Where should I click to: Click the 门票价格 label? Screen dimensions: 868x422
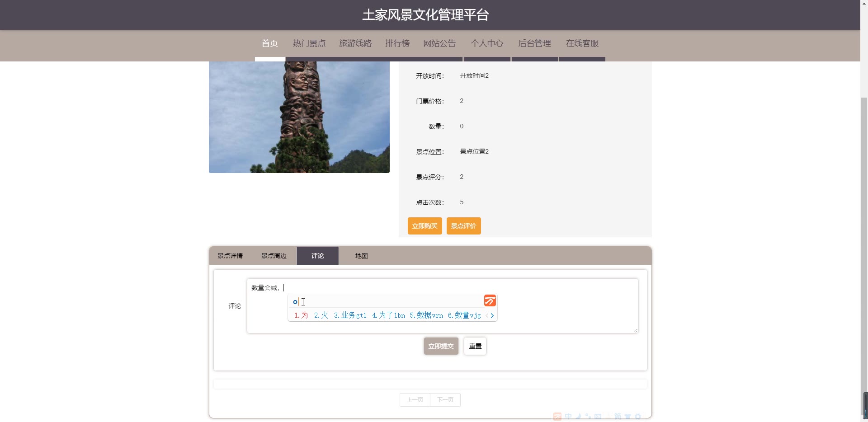click(430, 101)
